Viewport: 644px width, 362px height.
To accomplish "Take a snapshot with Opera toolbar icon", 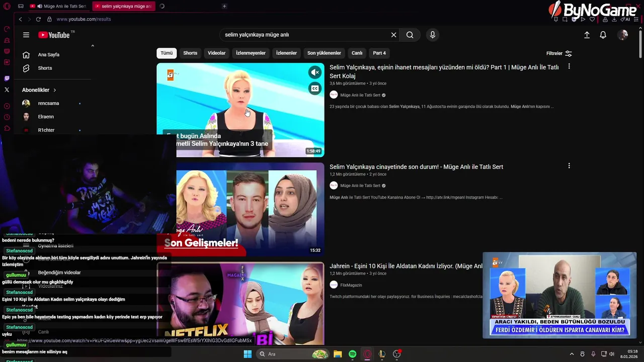I will click(x=565, y=19).
